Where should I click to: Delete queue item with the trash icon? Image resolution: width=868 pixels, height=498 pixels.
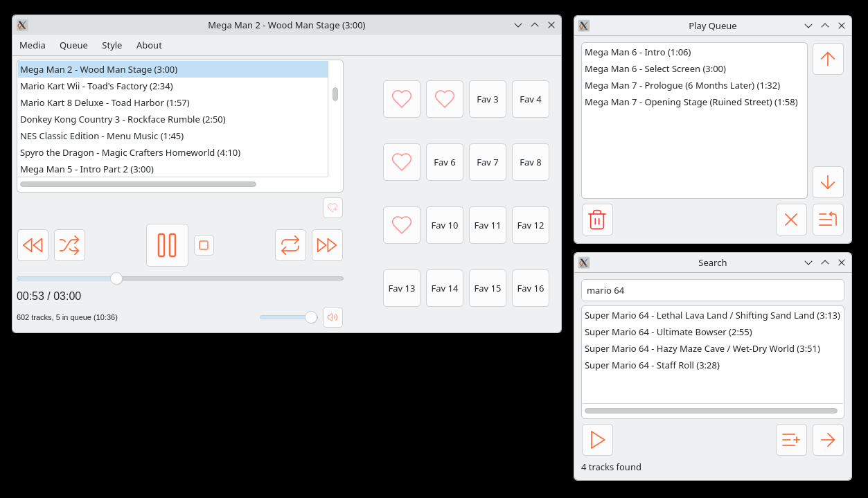(597, 220)
